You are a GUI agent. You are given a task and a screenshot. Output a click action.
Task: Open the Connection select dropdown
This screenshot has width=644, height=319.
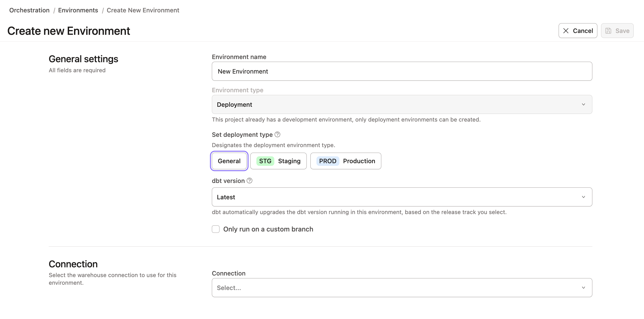(402, 287)
